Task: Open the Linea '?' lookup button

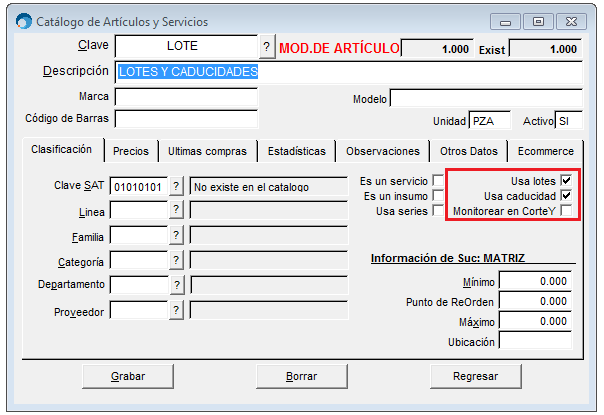Action: [176, 210]
